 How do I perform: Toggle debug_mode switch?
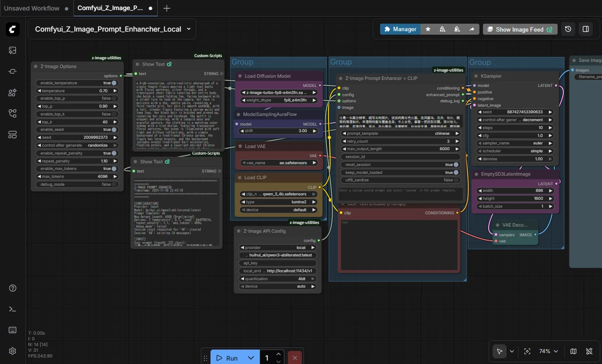click(x=114, y=184)
